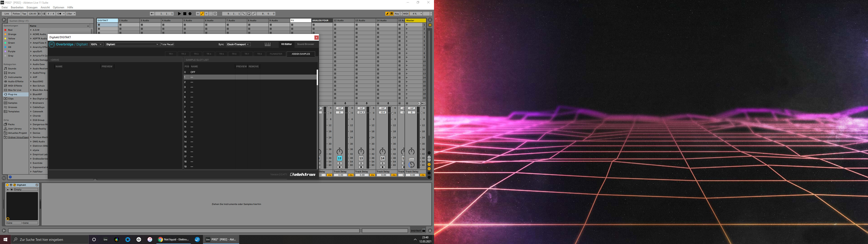Solo track 12 Audio
Viewport: 868px width, 244px height.
pos(339,163)
